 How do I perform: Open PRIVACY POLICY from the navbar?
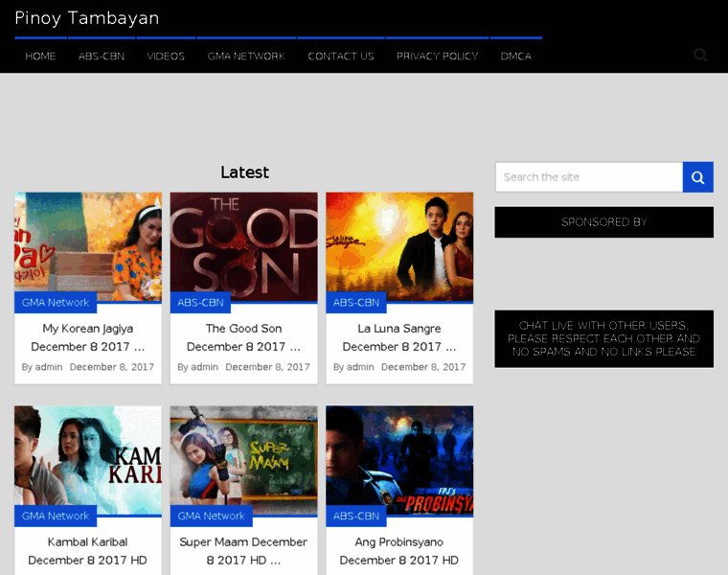437,57
